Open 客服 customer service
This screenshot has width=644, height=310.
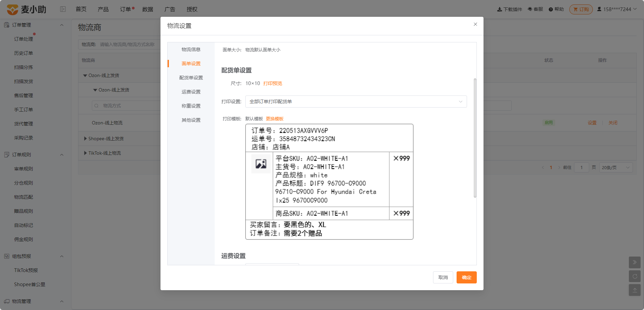coord(535,9)
